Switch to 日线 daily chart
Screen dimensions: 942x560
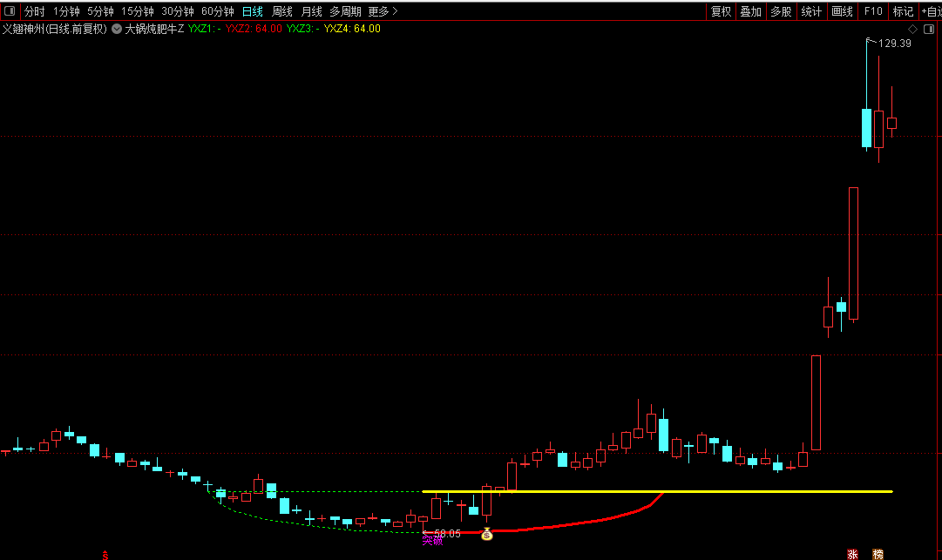click(253, 11)
